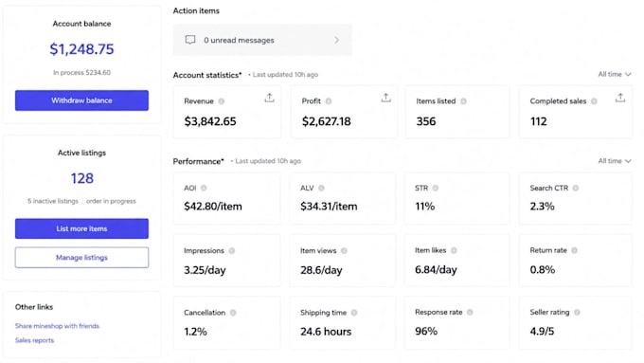
Task: Click the 128 active listings count
Action: pyautogui.click(x=81, y=178)
